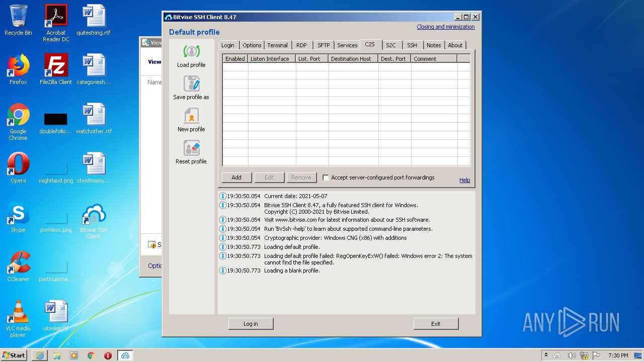The height and width of the screenshot is (362, 644).
Task: Click Enabled column header
Action: tap(235, 59)
